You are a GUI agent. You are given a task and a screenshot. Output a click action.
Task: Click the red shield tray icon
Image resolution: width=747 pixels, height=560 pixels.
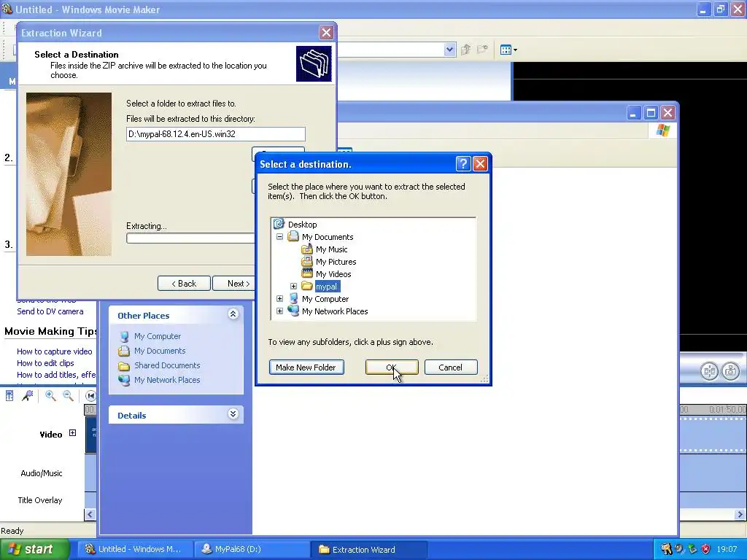(706, 549)
